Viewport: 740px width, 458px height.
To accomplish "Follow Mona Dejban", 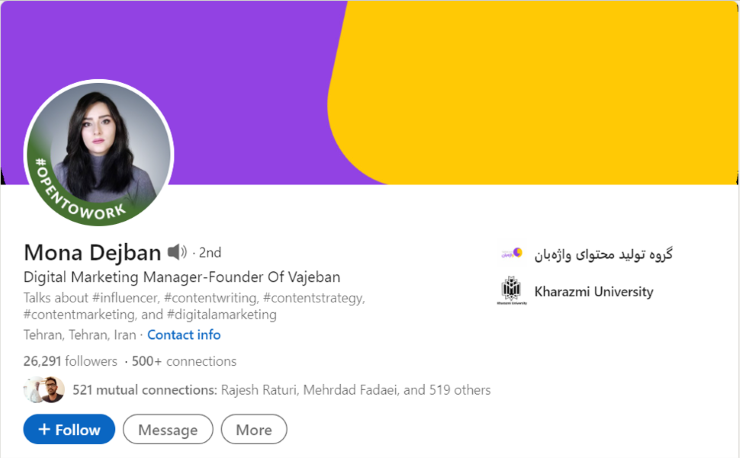I will 69,429.
